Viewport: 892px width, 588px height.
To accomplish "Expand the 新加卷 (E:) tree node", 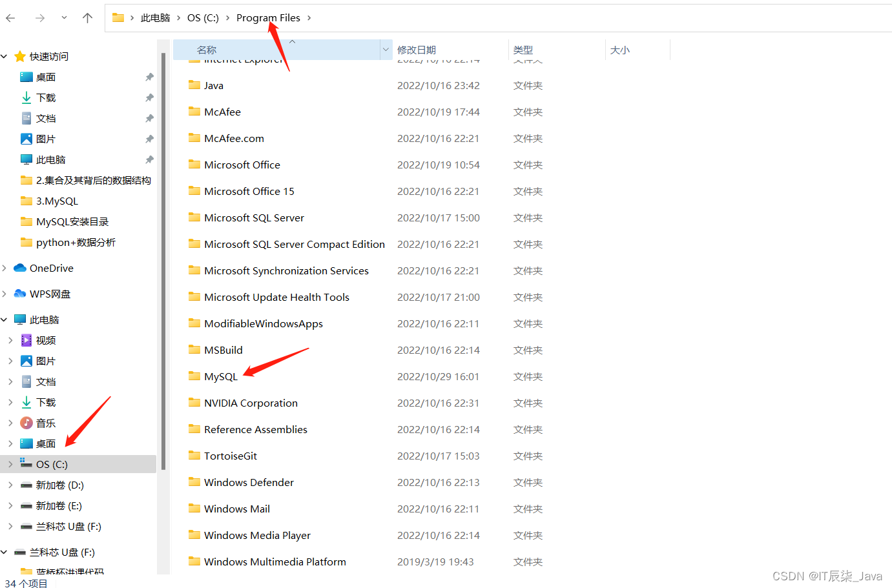I will point(10,505).
